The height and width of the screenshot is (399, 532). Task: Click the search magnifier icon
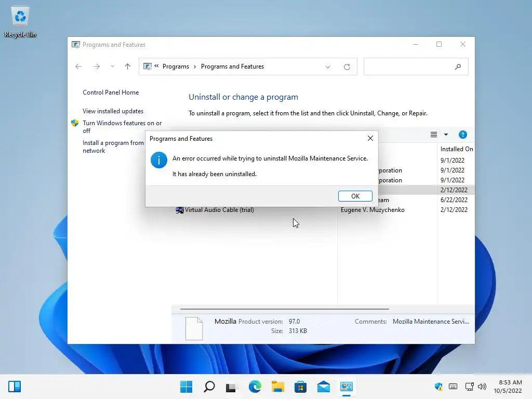coord(458,67)
